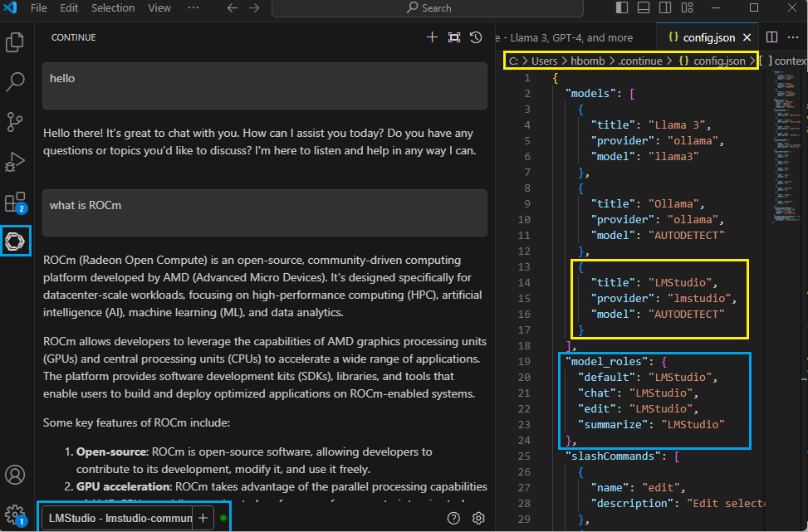The height and width of the screenshot is (532, 808).
Task: Open Continue help question mark icon
Action: (453, 518)
